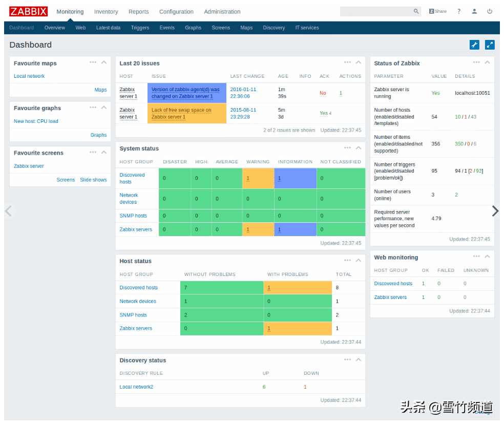Open the Slide shows link
Screen dimensions: 504x425
coord(93,180)
